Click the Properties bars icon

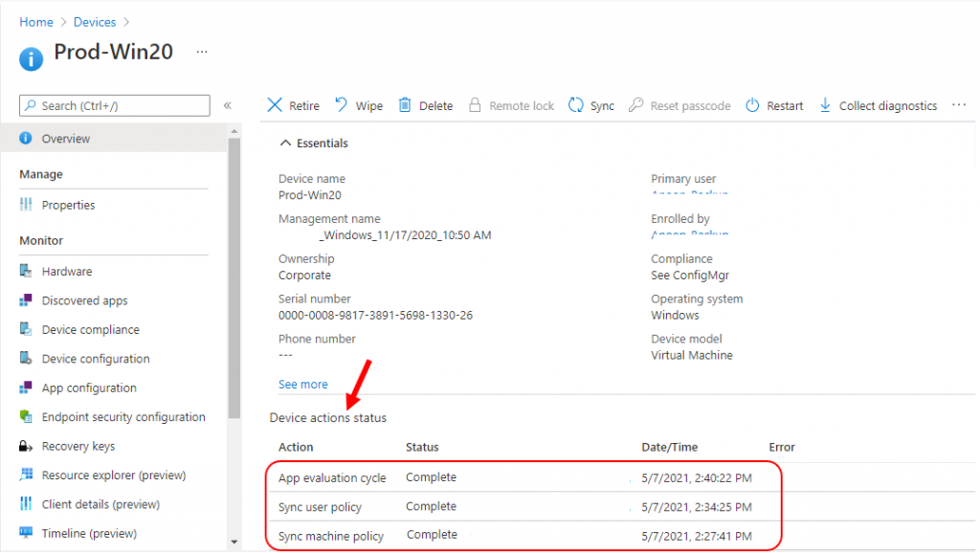26,205
